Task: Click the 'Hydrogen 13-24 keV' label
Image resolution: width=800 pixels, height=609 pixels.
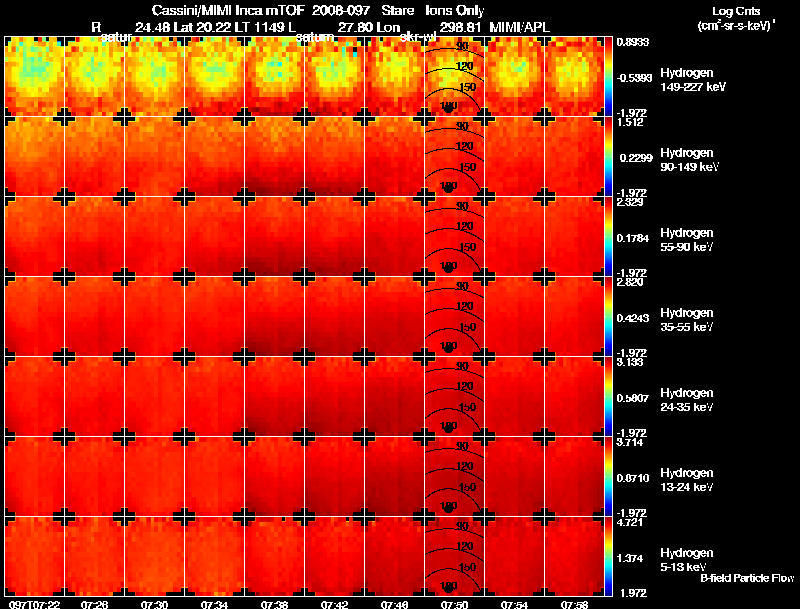Action: point(687,479)
